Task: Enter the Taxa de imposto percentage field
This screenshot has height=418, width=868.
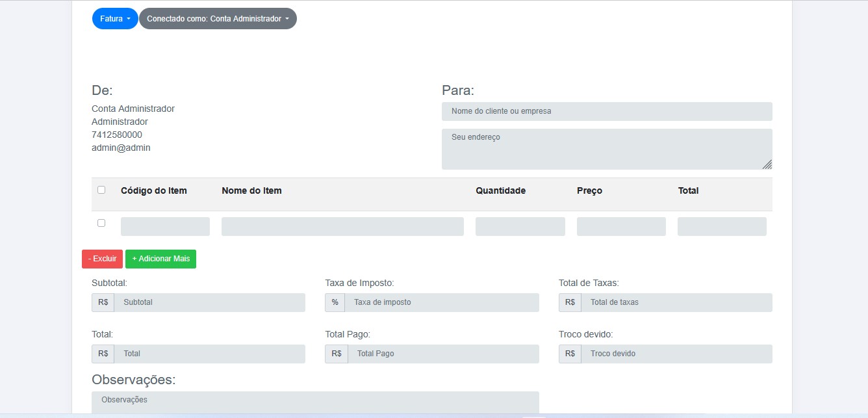Action: coord(442,302)
